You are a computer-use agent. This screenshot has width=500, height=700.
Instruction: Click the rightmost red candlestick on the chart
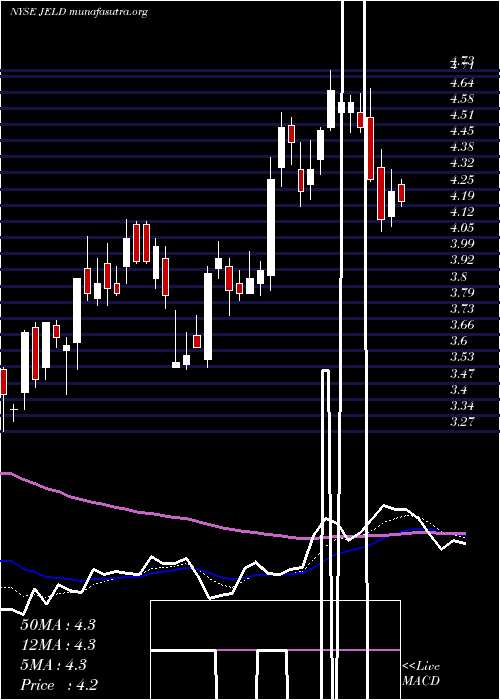pyautogui.click(x=401, y=193)
